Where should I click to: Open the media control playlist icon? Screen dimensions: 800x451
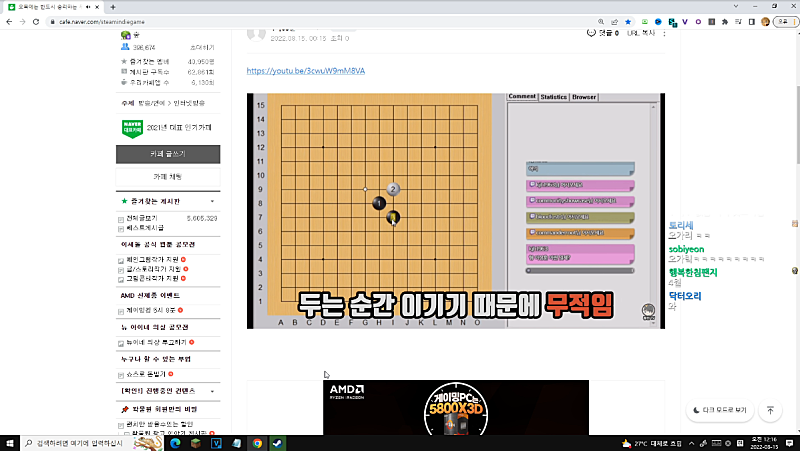[x=738, y=22]
